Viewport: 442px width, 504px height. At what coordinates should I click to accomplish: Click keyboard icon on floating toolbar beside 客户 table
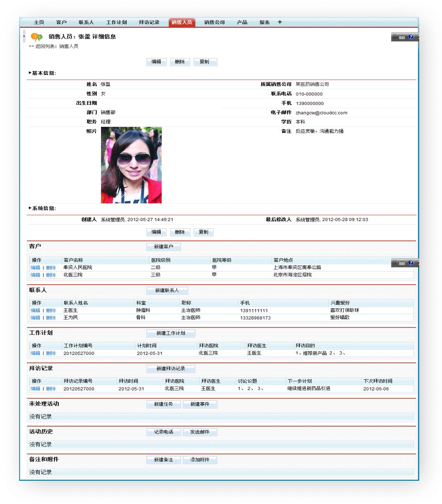point(402,263)
